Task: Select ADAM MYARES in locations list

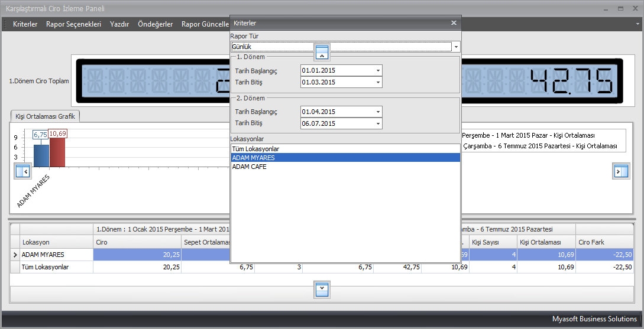Action: pos(345,158)
